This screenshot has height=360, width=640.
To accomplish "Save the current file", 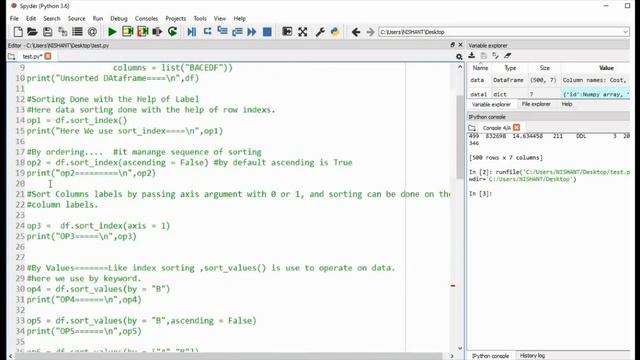I will click(47, 32).
